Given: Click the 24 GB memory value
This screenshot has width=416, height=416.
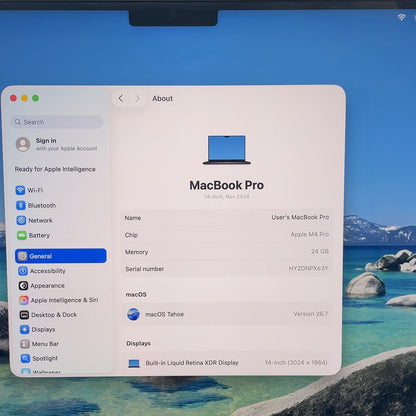Looking at the screenshot, I should [320, 251].
